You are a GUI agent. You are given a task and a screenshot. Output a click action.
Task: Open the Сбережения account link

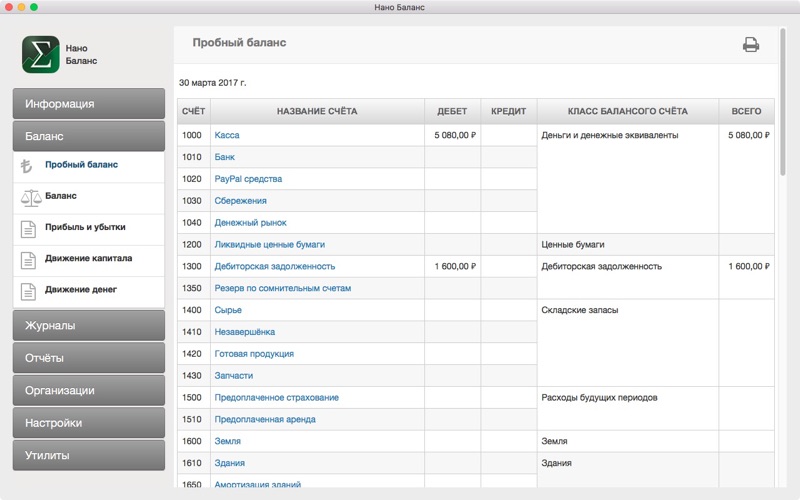pyautogui.click(x=240, y=201)
